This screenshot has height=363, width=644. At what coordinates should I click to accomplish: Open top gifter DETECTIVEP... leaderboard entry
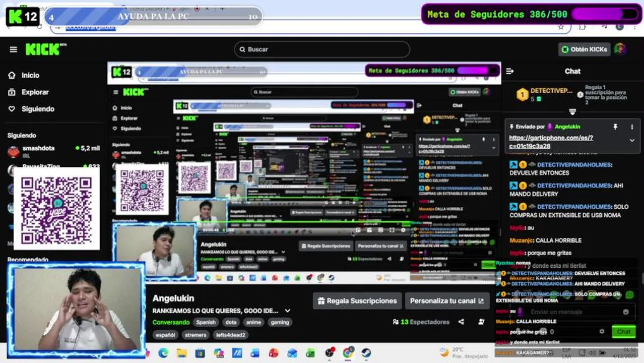point(545,94)
